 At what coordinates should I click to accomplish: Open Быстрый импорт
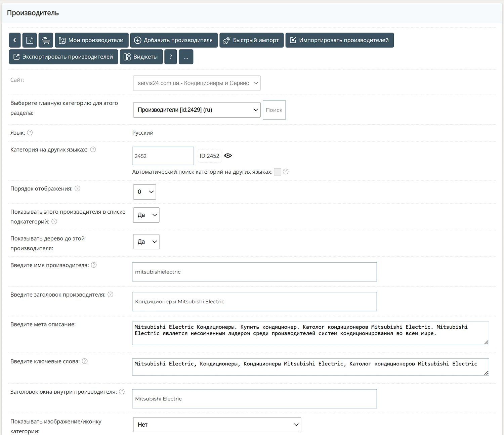[252, 40]
